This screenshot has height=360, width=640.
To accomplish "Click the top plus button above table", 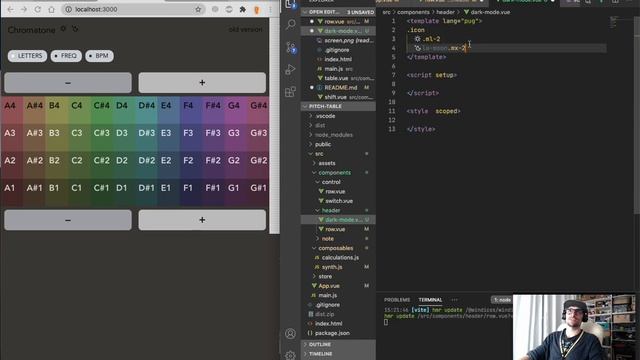I will 202,83.
